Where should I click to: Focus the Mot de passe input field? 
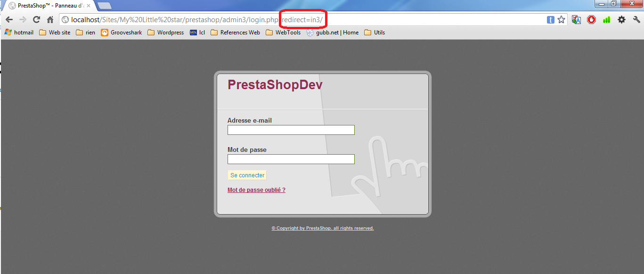[291, 159]
